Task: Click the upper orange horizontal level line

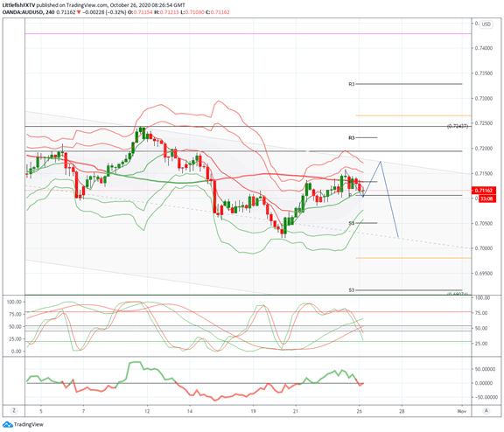Action: (x=413, y=115)
